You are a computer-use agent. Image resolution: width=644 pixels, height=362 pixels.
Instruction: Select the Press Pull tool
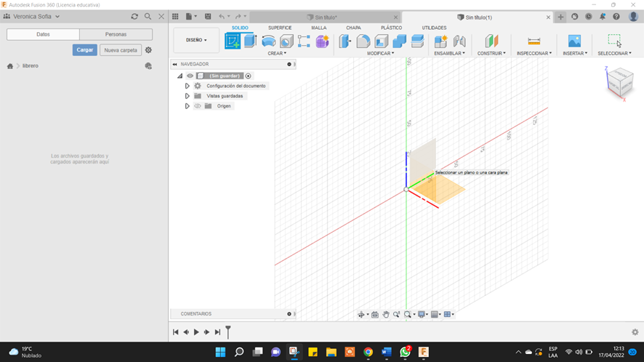345,41
